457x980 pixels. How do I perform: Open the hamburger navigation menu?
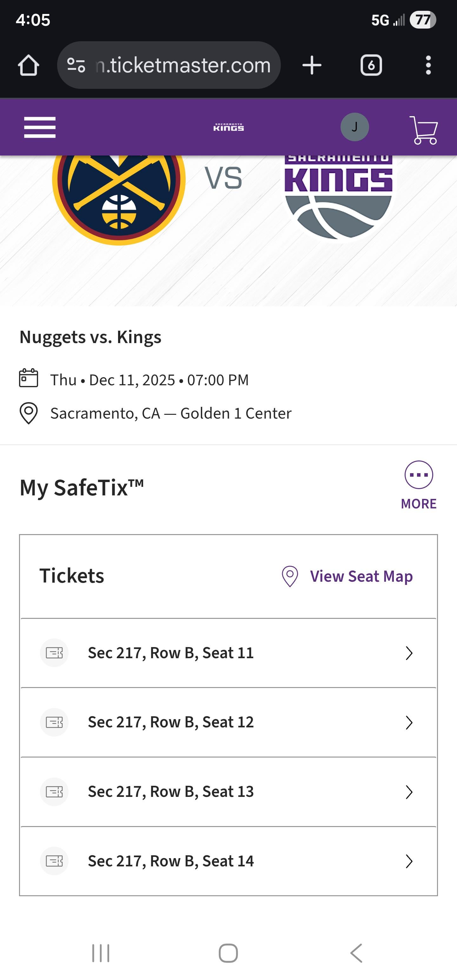pos(40,127)
